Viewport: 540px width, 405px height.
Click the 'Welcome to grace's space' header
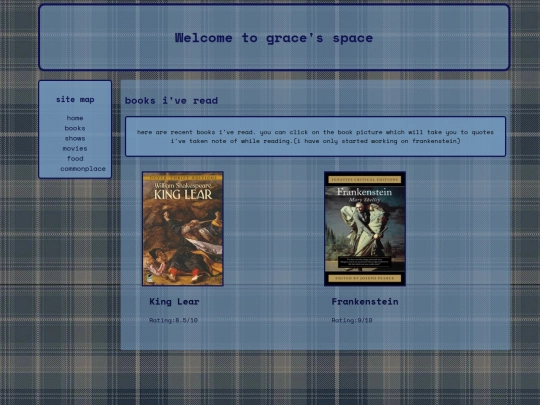(274, 38)
